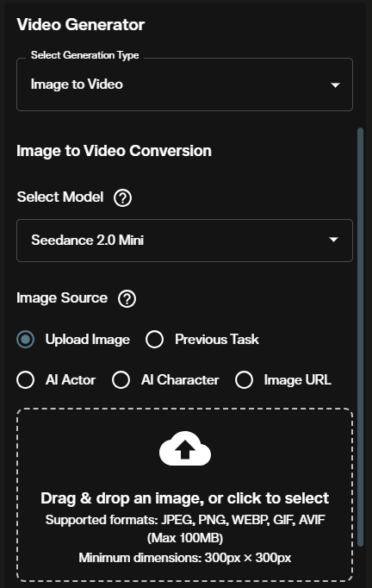Click the 'Select Model' label
The height and width of the screenshot is (588, 372).
click(60, 197)
